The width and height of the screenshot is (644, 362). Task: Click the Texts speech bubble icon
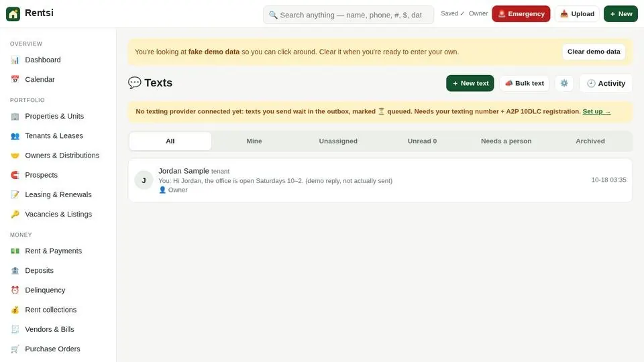134,83
